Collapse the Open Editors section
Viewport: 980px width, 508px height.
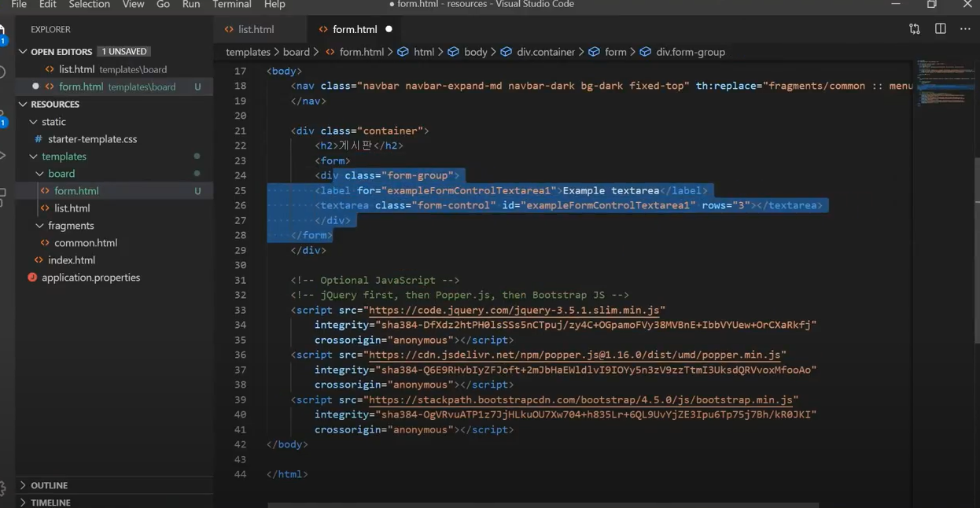coord(24,52)
